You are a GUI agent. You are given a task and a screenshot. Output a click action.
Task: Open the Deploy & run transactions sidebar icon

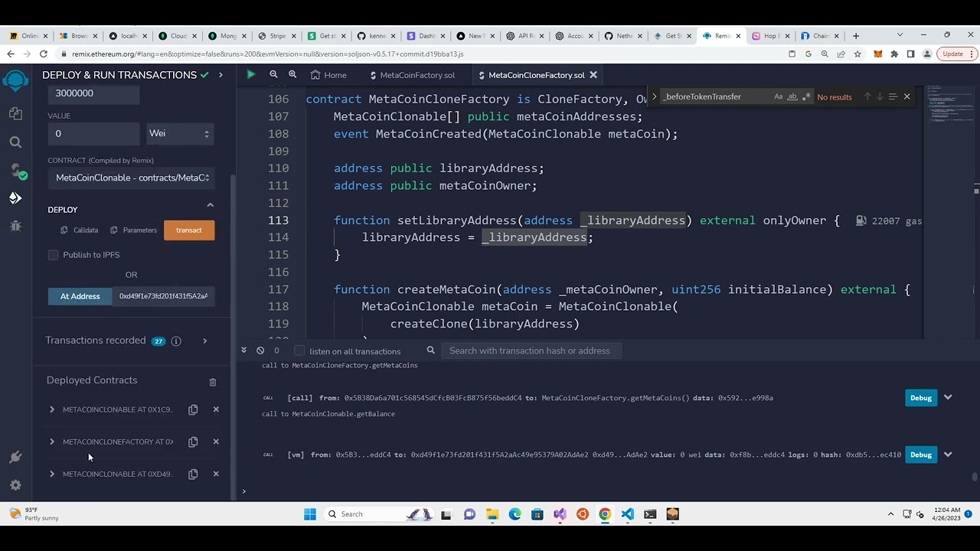point(15,198)
